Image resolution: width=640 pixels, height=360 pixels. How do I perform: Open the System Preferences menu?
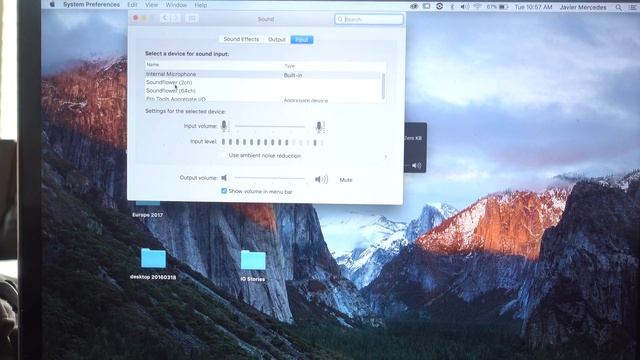coord(91,4)
